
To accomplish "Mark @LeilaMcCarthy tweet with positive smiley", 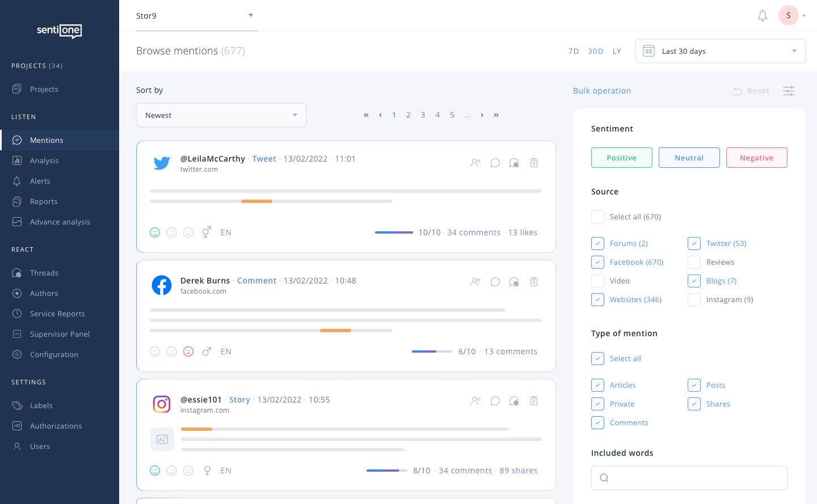I will click(x=155, y=232).
